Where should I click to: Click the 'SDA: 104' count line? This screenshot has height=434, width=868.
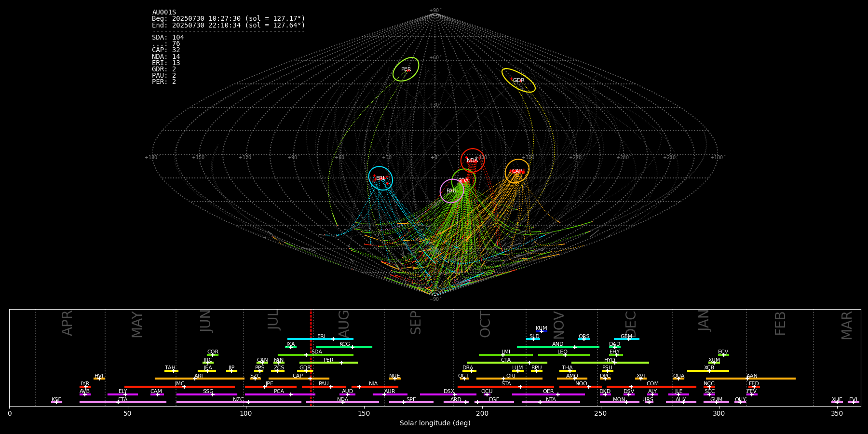168,38
